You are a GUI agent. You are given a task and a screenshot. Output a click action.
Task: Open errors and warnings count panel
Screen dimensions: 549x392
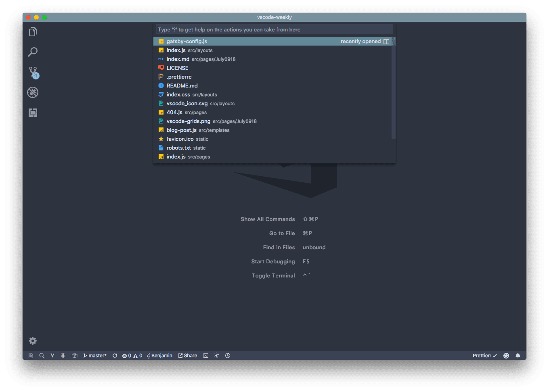point(132,356)
